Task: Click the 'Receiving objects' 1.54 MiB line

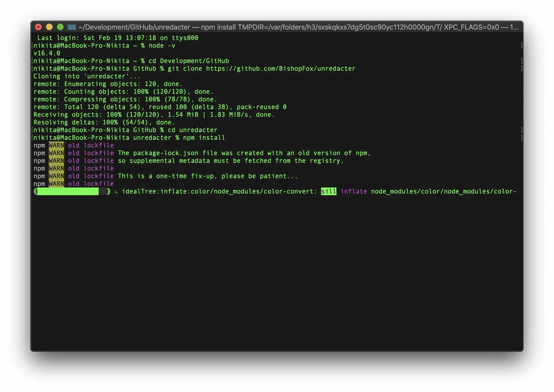Action: click(x=154, y=115)
